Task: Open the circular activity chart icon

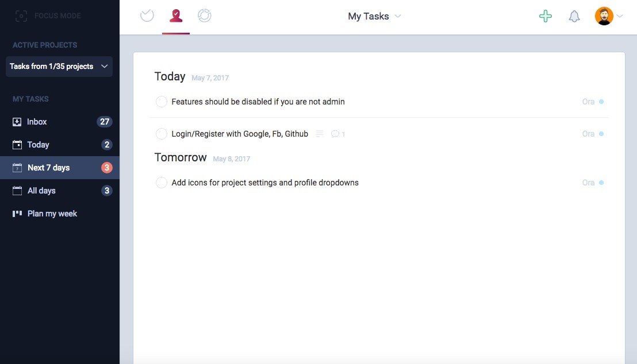Action: click(204, 16)
